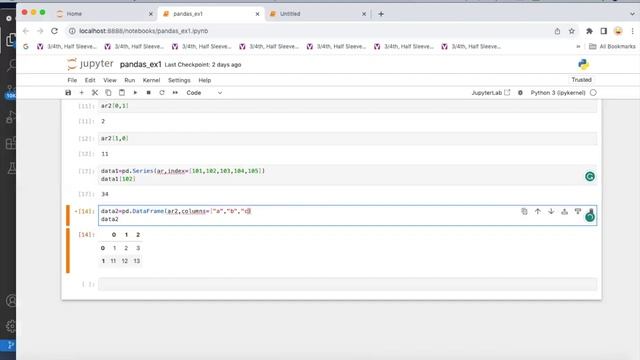This screenshot has width=640, height=360.
Task: Run the selected cell with the play icon
Action: pyautogui.click(x=135, y=93)
